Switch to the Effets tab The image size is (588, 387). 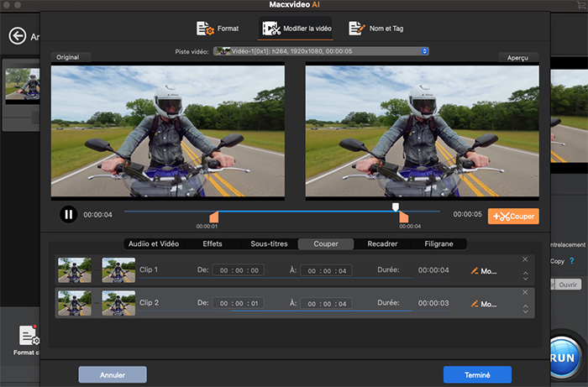[x=213, y=244]
